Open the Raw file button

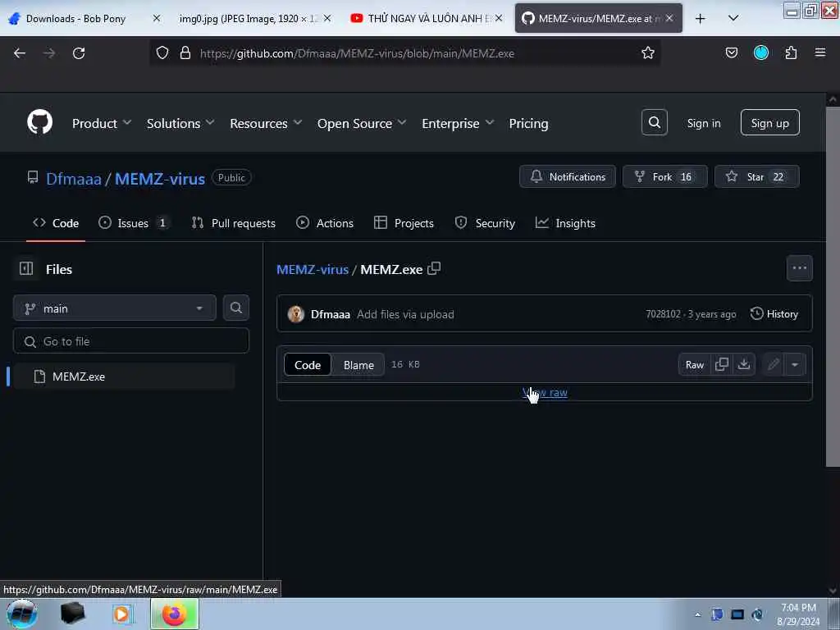[694, 365]
